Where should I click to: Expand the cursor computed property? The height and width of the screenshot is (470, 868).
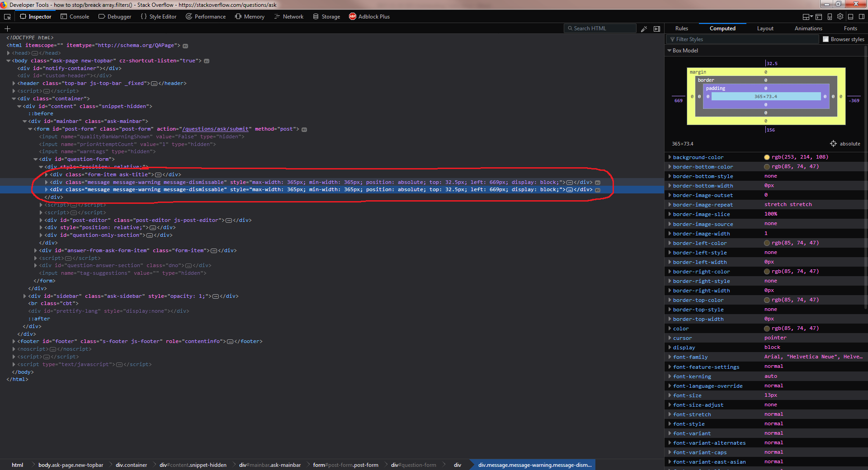coord(670,338)
